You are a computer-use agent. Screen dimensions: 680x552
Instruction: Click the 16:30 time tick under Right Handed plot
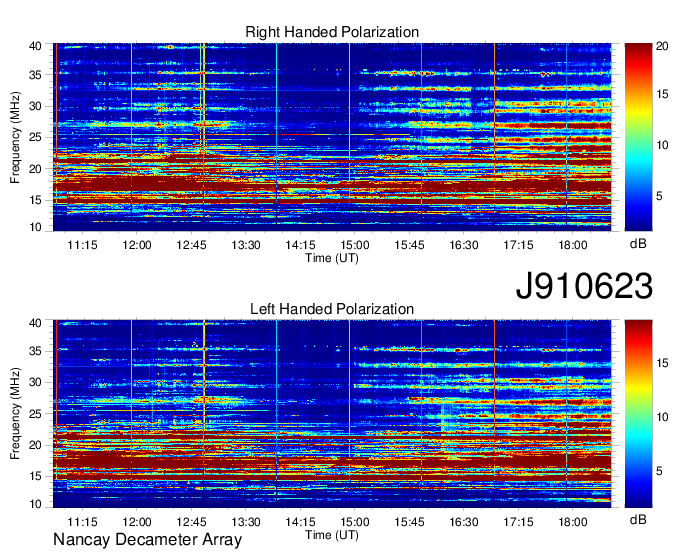pyautogui.click(x=464, y=245)
